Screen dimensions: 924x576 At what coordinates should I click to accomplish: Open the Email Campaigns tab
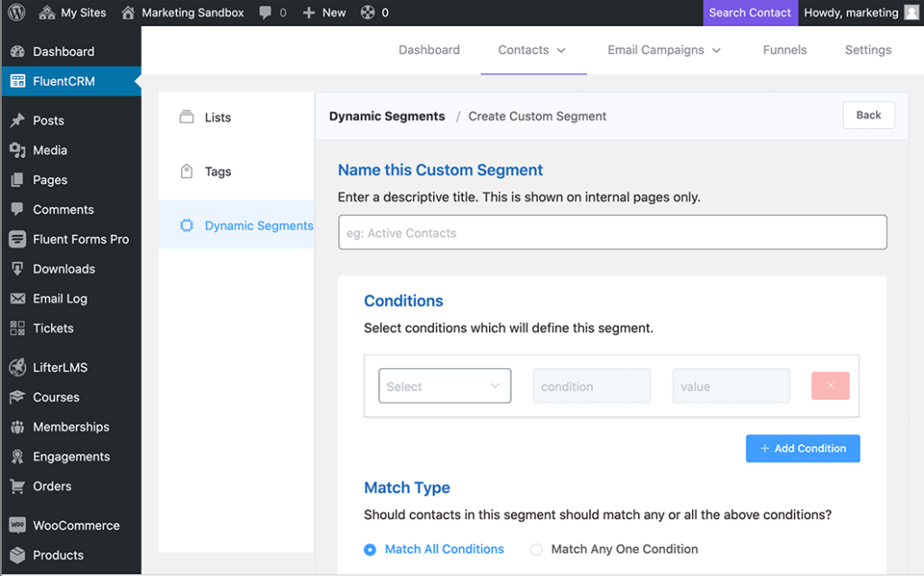[x=664, y=51]
